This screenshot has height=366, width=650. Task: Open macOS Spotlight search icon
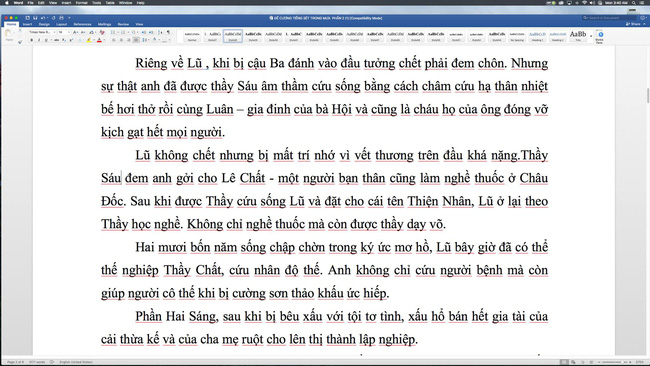(x=634, y=2)
